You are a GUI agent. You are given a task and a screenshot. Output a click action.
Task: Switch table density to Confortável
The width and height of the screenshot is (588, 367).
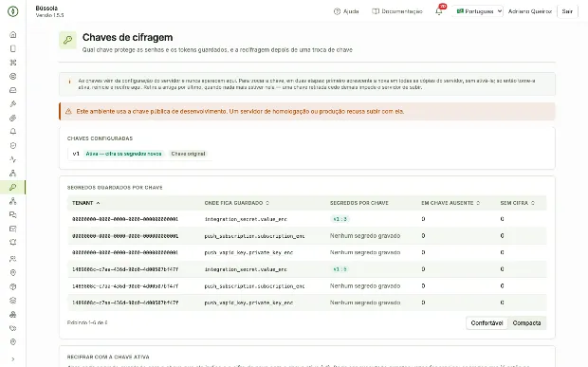pyautogui.click(x=487, y=323)
